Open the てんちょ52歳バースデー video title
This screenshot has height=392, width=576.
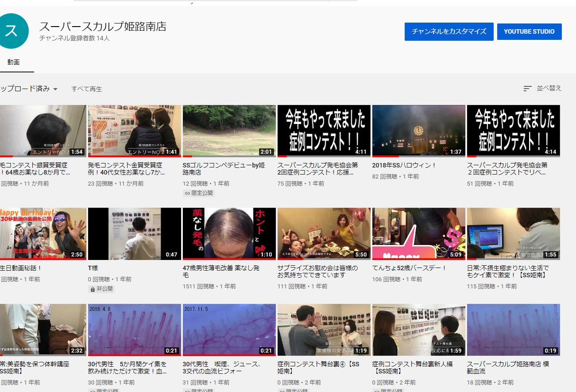pos(410,268)
